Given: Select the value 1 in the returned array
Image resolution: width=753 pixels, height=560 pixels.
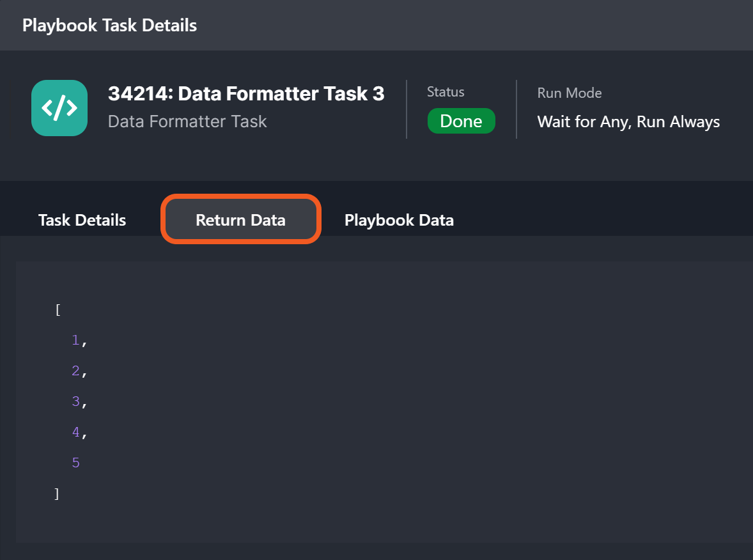Looking at the screenshot, I should pos(75,340).
